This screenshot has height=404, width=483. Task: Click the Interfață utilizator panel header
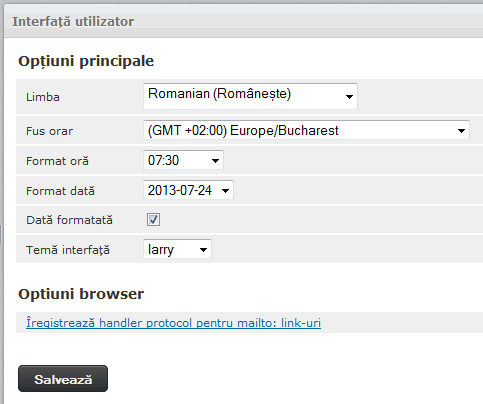[x=73, y=22]
